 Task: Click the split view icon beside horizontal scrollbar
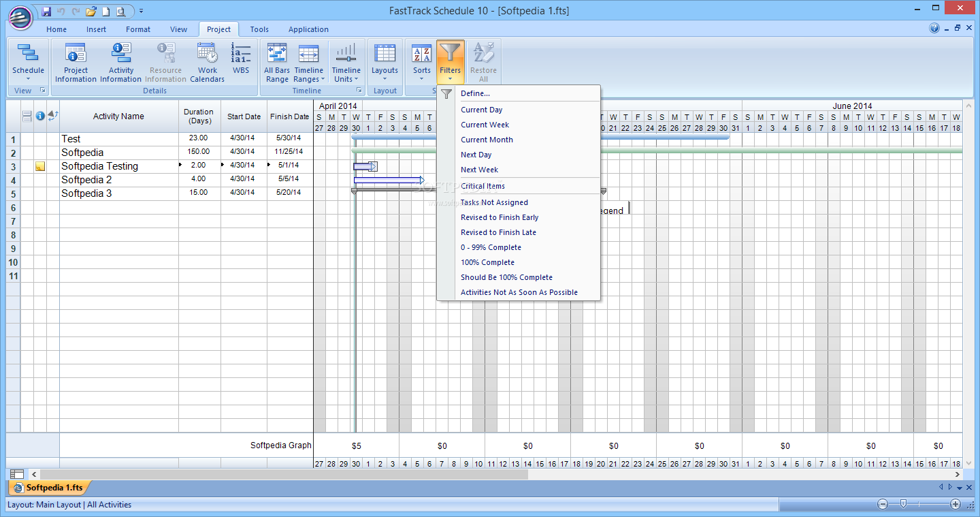[x=17, y=473]
